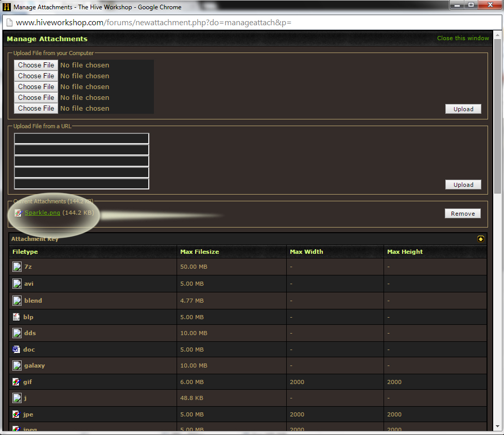Screen dimensions: 504x435
Task: Focus the fifth URL input field
Action: coord(82,184)
